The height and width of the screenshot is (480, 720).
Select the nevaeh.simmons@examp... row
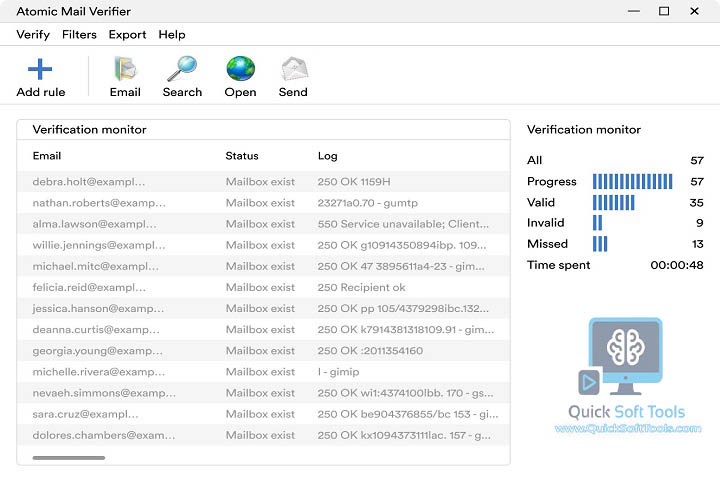(264, 393)
